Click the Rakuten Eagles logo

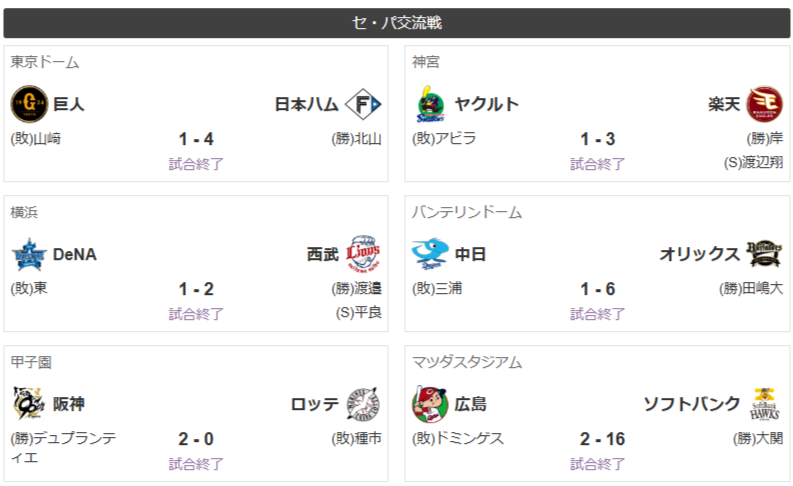[765, 104]
